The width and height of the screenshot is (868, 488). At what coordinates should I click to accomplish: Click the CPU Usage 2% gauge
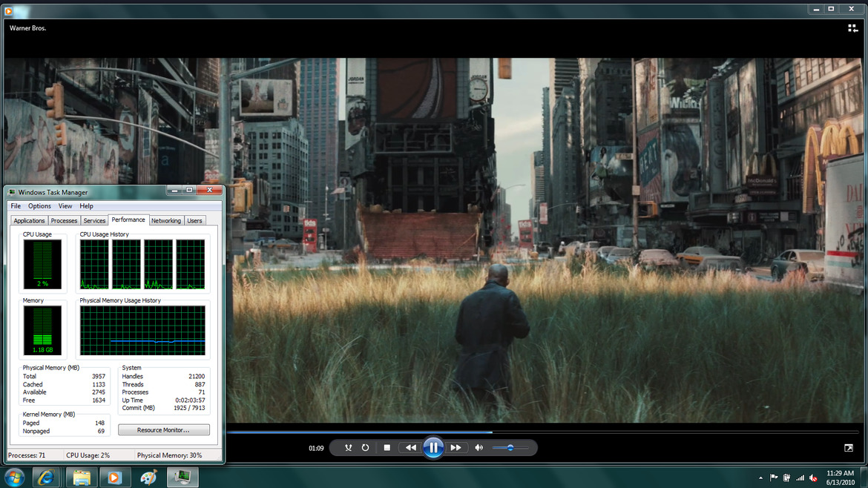pos(42,265)
